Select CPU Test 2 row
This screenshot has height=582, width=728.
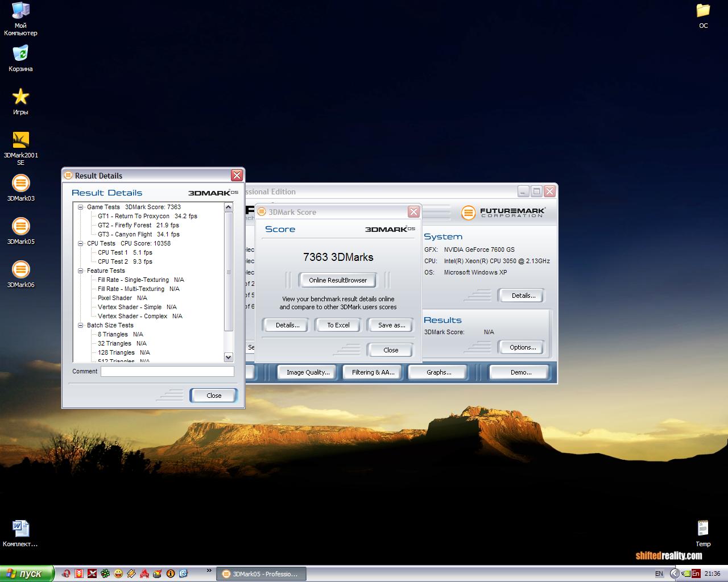click(x=125, y=261)
